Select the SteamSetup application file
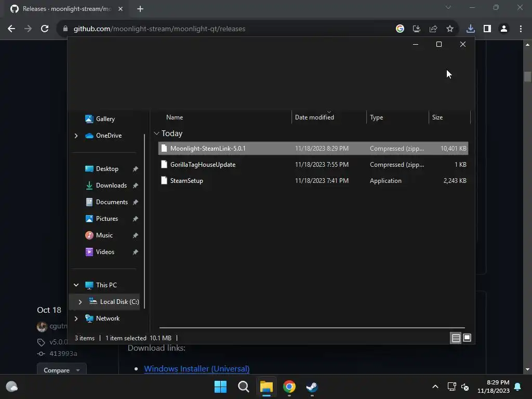The image size is (532, 399). point(313,180)
